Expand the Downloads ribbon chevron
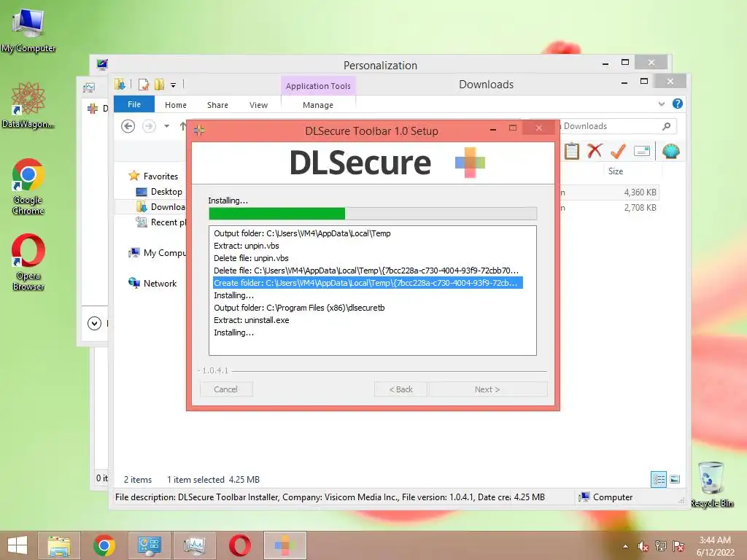Screen dimensions: 747x560 [661, 104]
